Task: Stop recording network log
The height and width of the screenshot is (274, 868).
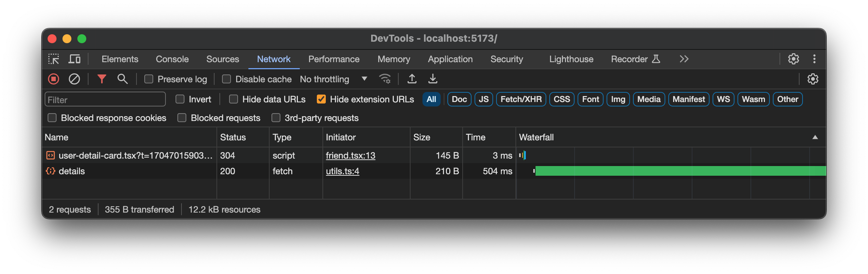Action: (x=54, y=79)
